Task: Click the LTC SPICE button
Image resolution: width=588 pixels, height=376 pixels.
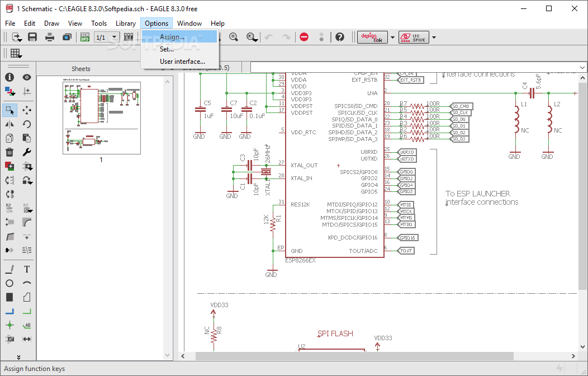Action: 414,37
